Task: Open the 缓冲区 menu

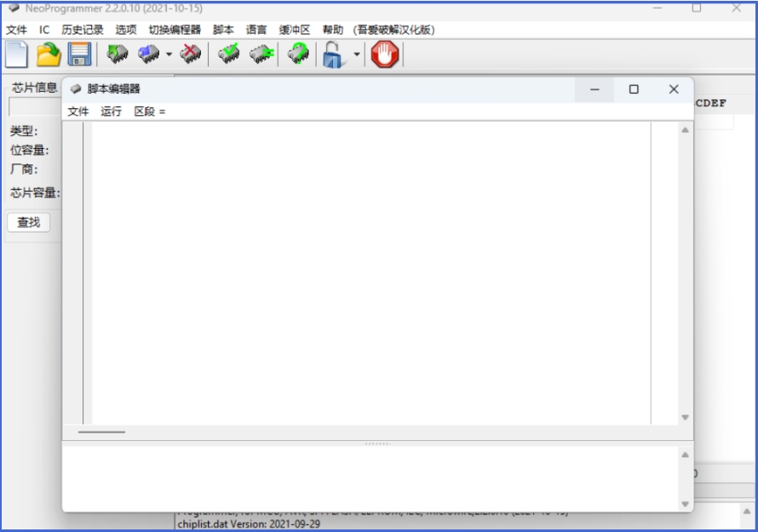Action: click(295, 30)
